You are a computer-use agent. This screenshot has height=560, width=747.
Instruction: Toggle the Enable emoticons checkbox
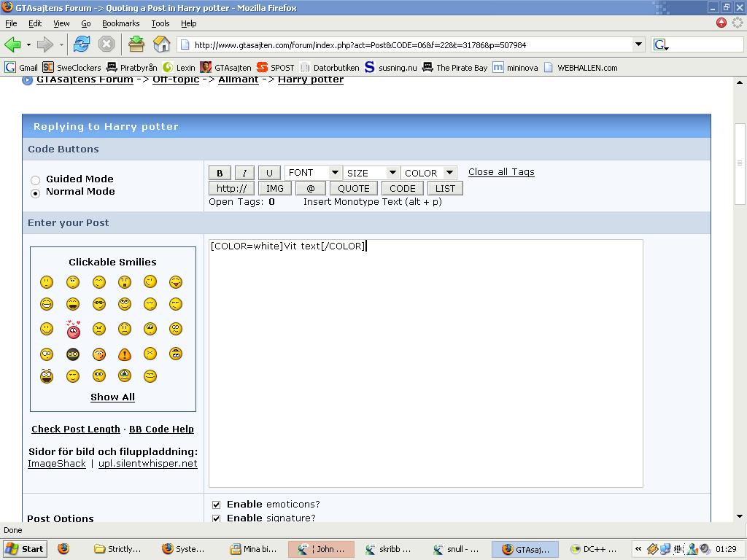click(x=216, y=505)
